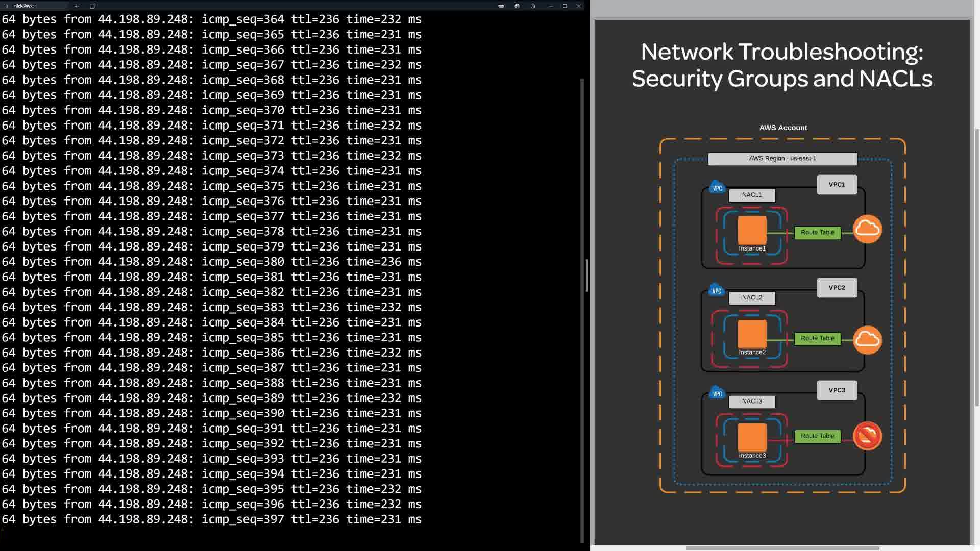Click the Route Table box in VPC3
Screen dimensions: 980x551
click(x=817, y=436)
